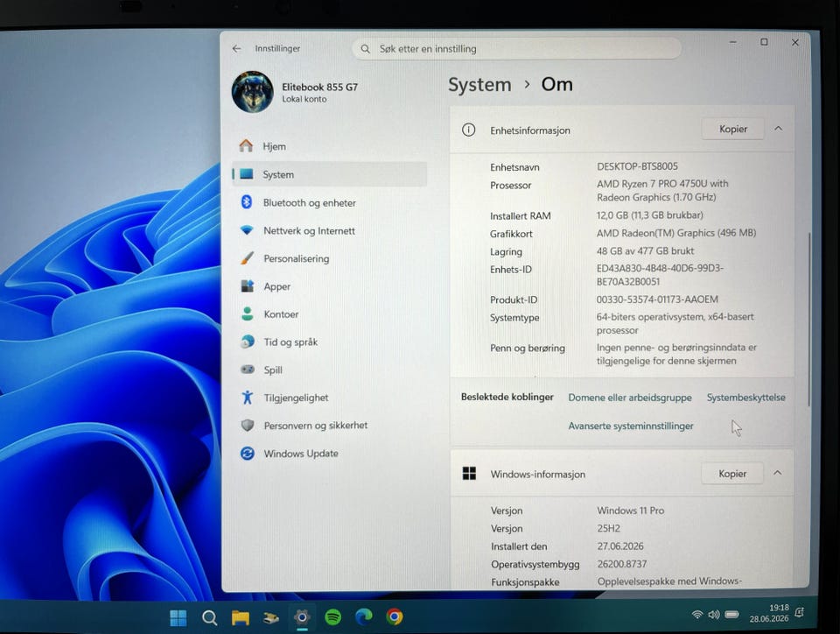The height and width of the screenshot is (634, 840).
Task: Open Avanserte systeminnstillinger link
Action: (631, 426)
